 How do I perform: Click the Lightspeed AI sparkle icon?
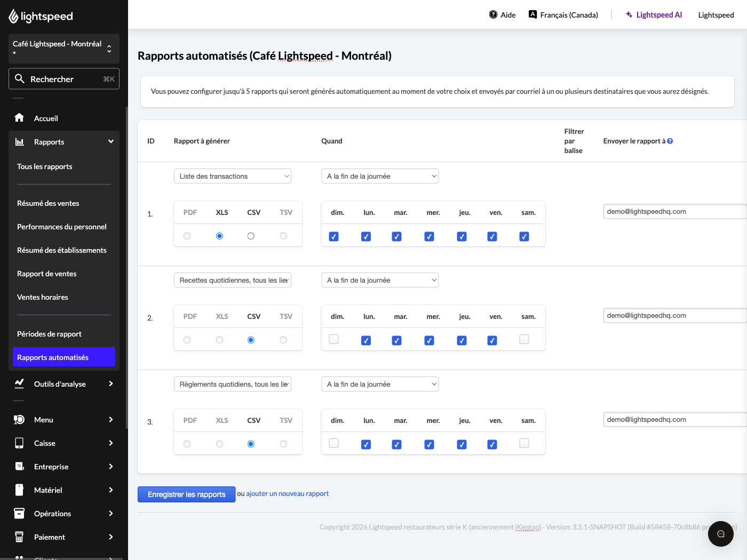629,14
